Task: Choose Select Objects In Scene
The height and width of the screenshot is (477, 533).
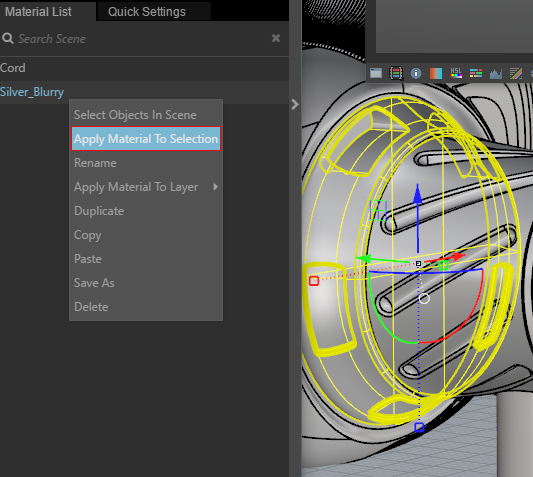Action: coord(135,115)
